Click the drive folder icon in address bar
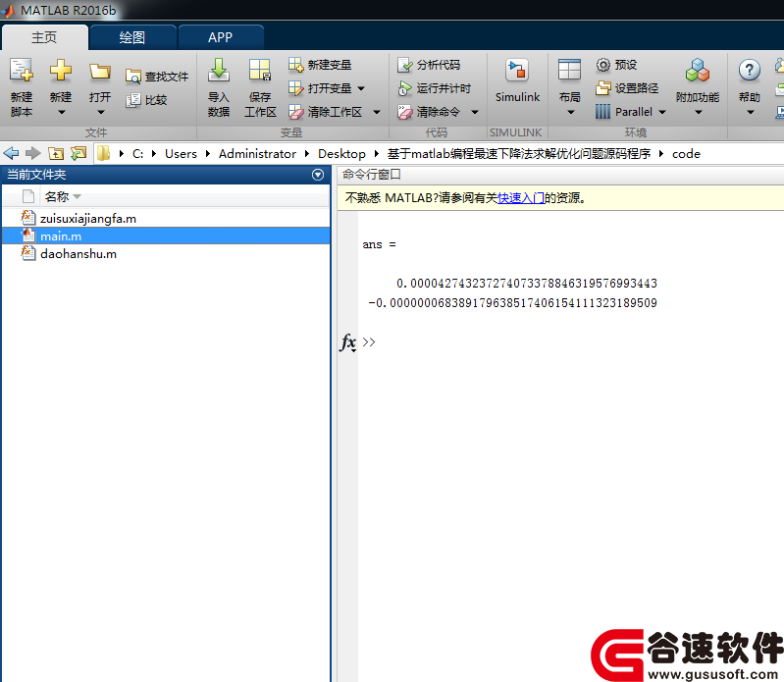The image size is (784, 682). pos(103,153)
